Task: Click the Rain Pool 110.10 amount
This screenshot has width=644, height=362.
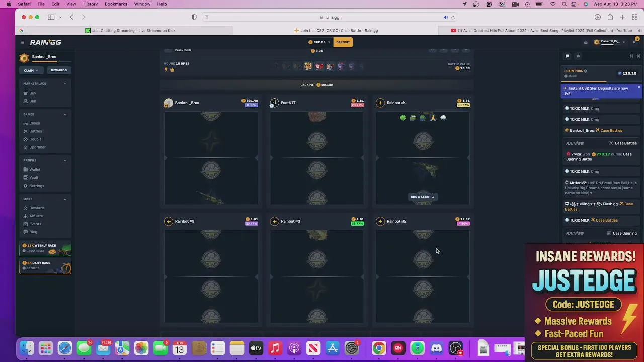Action: 627,73
